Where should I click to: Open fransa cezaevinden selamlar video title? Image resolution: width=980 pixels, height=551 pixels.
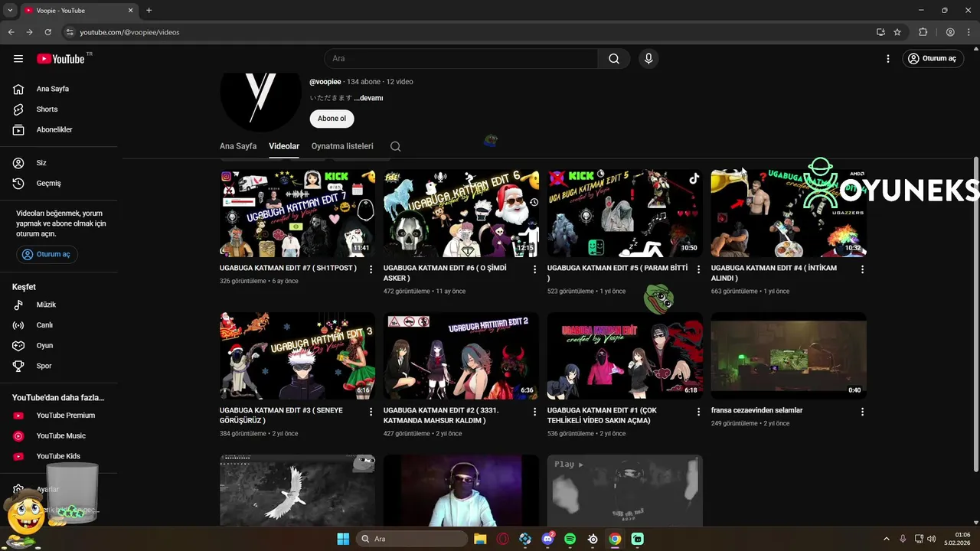click(756, 411)
